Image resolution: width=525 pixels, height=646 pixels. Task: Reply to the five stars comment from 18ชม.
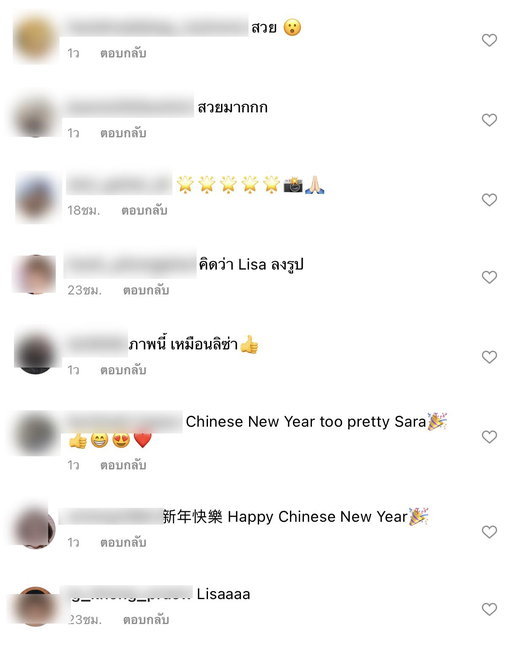click(144, 210)
